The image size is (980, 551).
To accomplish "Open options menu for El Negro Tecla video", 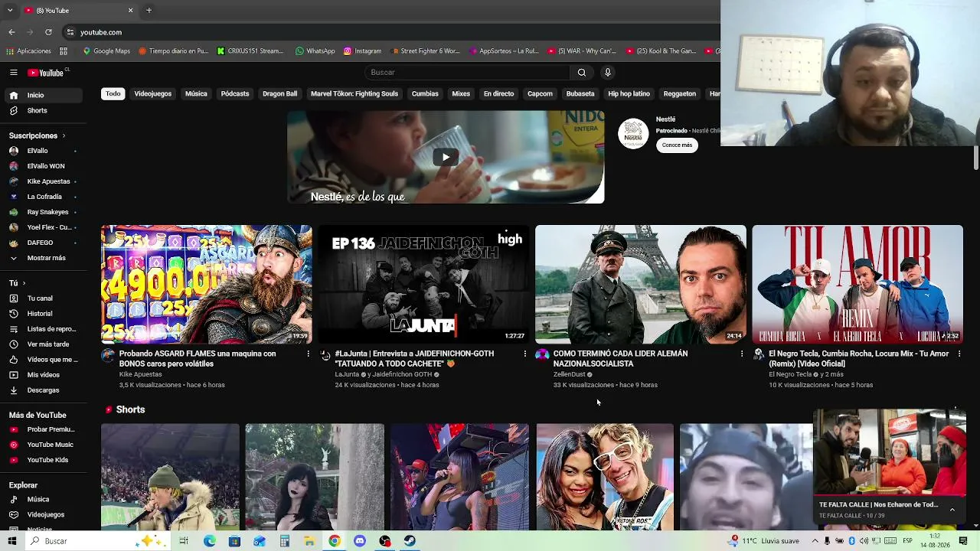I will tap(959, 354).
